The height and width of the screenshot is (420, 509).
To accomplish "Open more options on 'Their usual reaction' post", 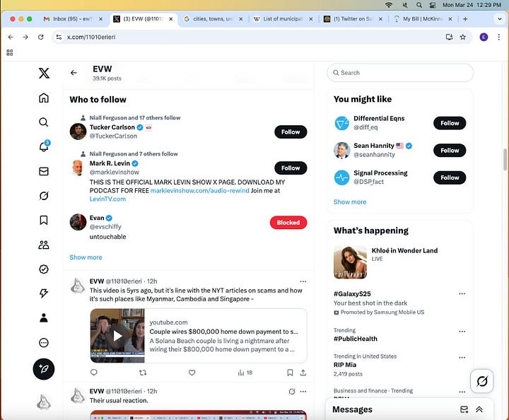I will click(303, 392).
